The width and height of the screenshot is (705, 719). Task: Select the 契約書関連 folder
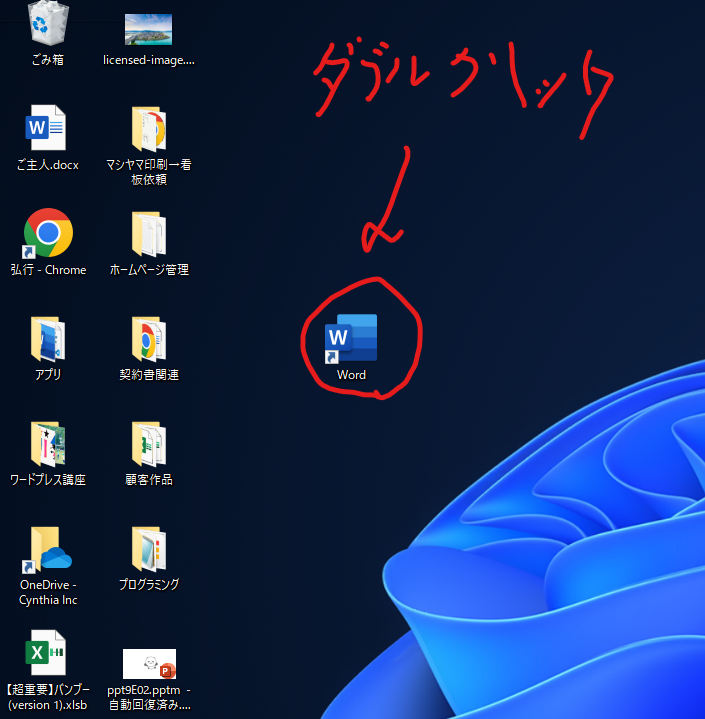pyautogui.click(x=148, y=339)
